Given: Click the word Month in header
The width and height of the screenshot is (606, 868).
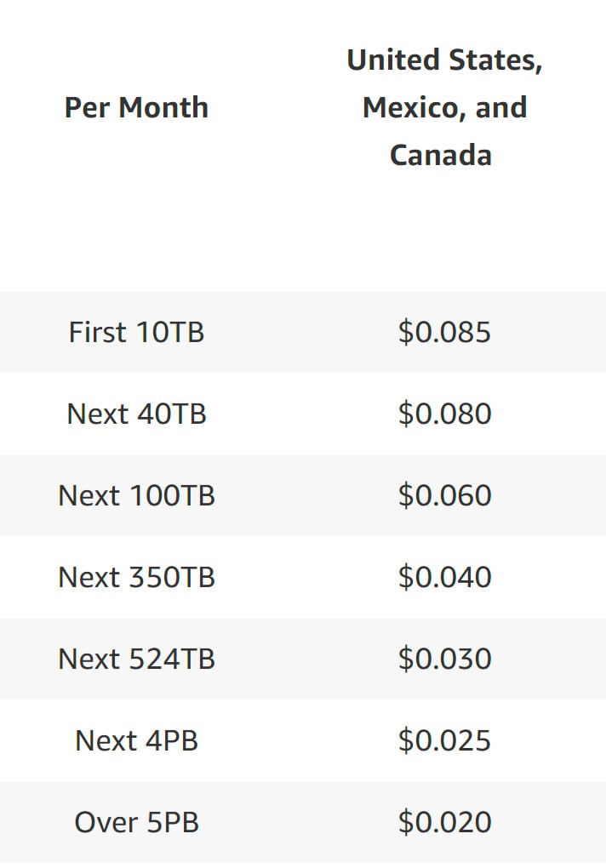Looking at the screenshot, I should coord(163,107).
